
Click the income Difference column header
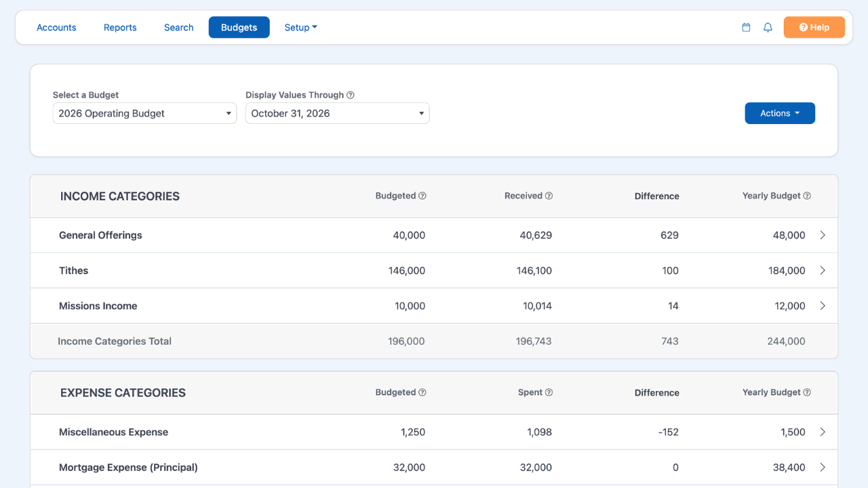(x=657, y=196)
